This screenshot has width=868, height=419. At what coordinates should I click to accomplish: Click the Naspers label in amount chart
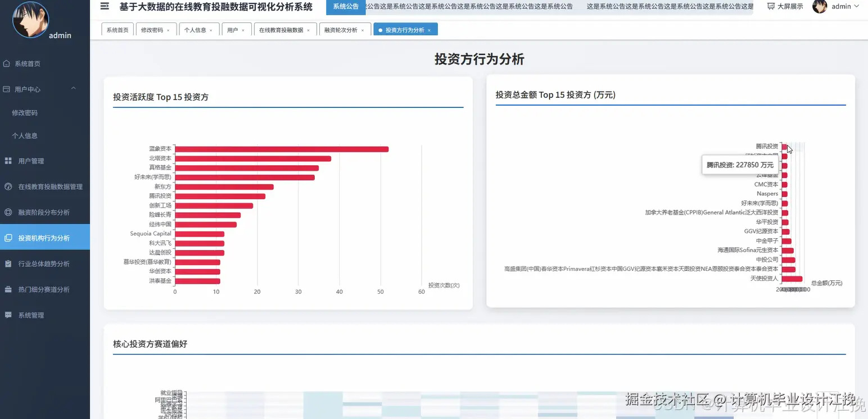[767, 194]
